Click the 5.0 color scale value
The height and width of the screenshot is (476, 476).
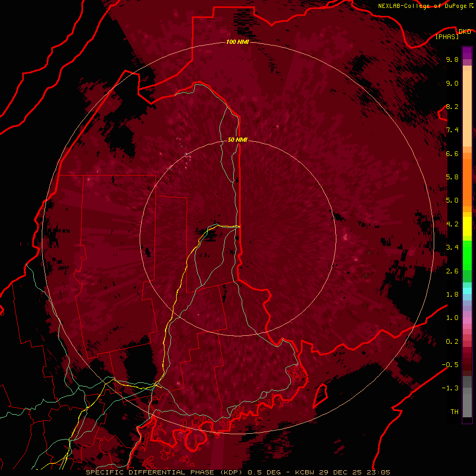click(x=452, y=200)
